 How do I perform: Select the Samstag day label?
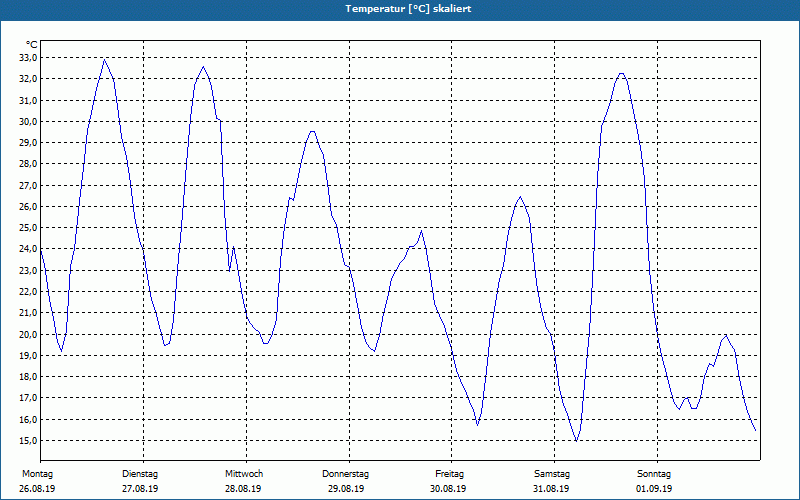[x=552, y=474]
